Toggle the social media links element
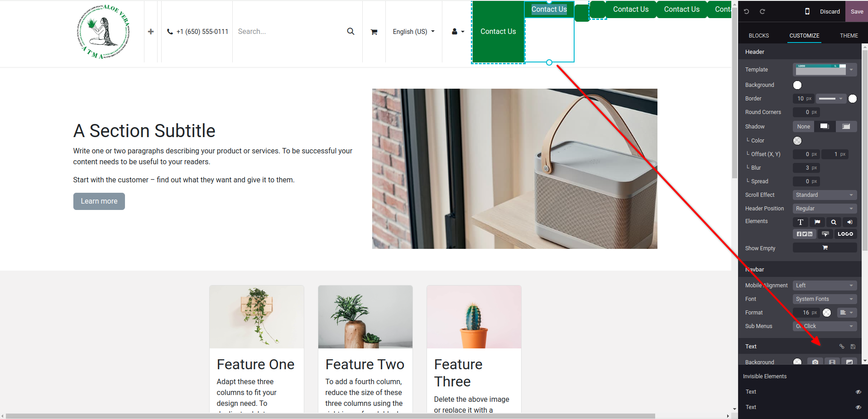The width and height of the screenshot is (868, 419). [805, 234]
